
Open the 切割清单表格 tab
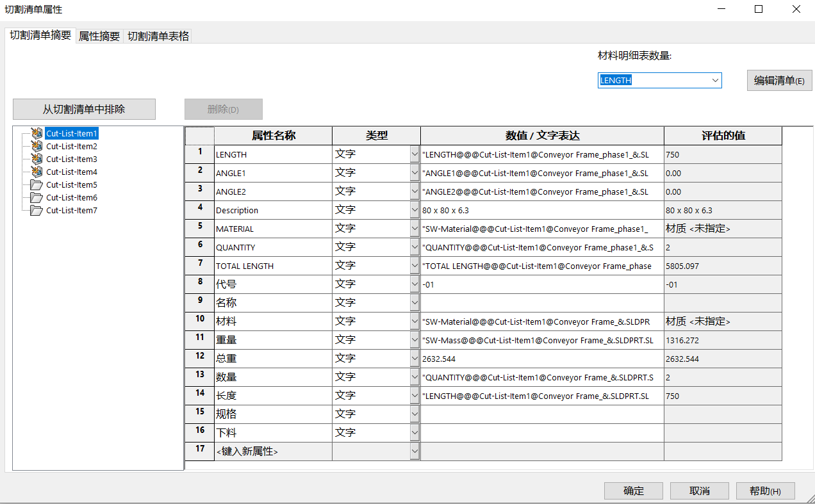158,37
